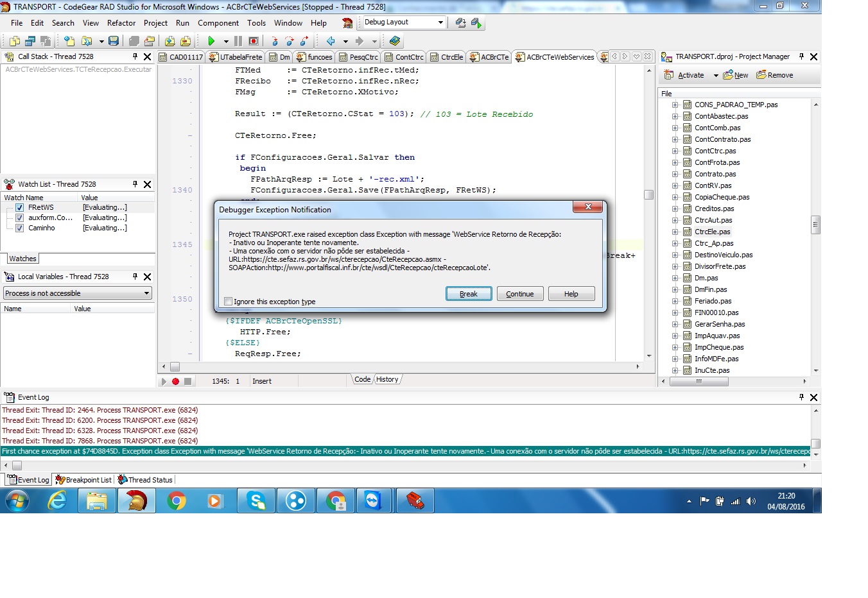Open the Process is not accessible dropdown
The height and width of the screenshot is (598, 868).
(x=146, y=293)
